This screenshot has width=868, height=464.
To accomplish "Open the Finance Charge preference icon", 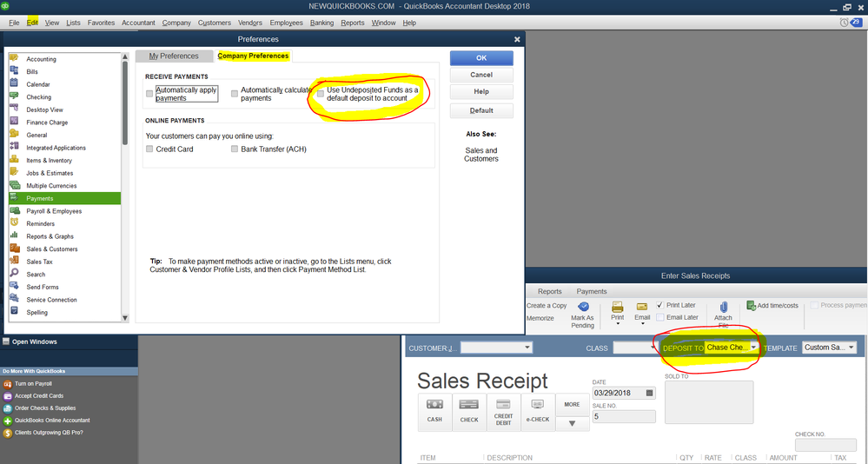I will 15,123.
